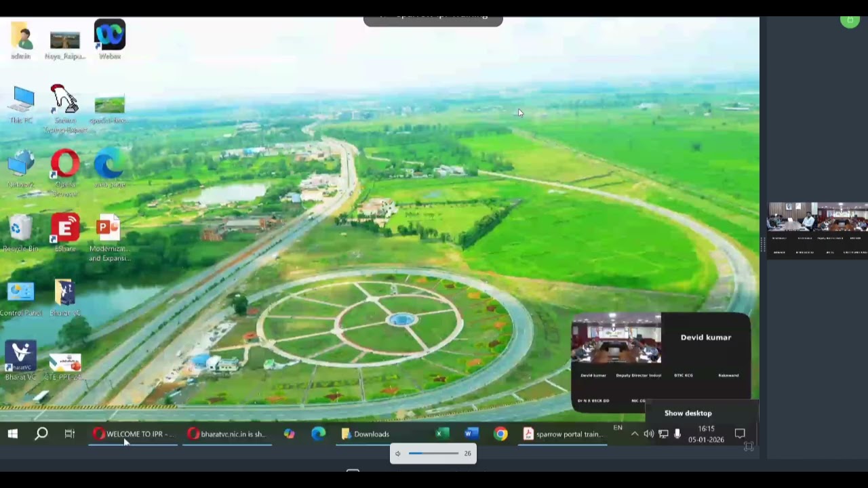868x488 pixels.
Task: Click the full-screen icon below the notification icon
Action: pyautogui.click(x=749, y=447)
